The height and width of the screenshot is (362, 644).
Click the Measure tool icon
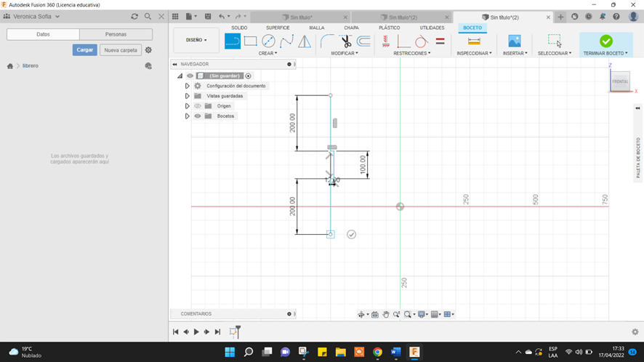click(x=474, y=41)
